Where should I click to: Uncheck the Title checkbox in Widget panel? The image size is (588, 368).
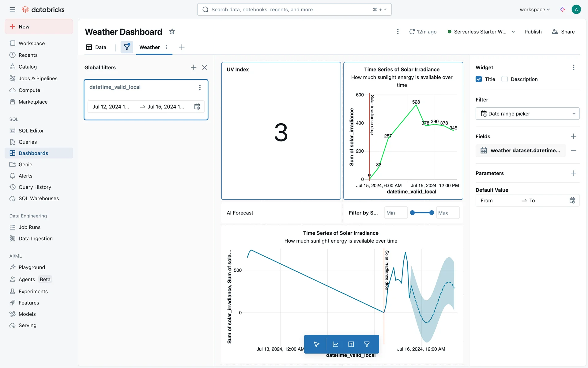pyautogui.click(x=479, y=79)
